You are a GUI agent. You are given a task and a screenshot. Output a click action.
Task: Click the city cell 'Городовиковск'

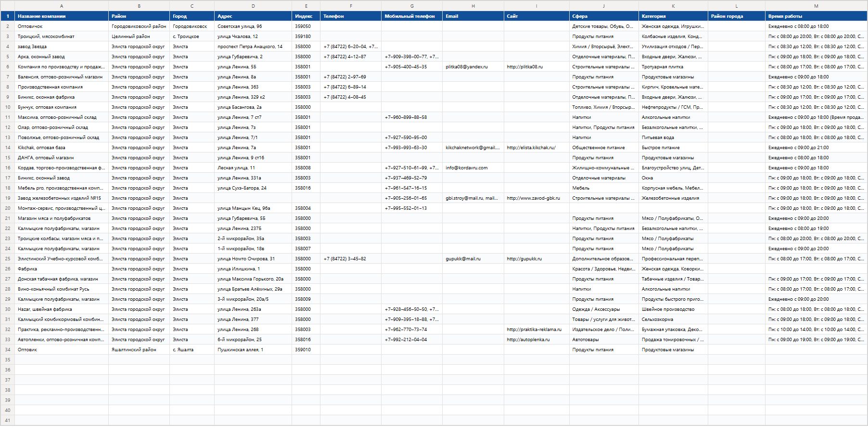pos(192,26)
